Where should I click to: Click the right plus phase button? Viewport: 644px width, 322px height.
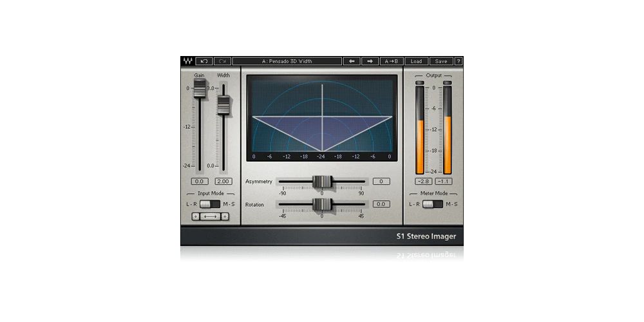click(225, 216)
